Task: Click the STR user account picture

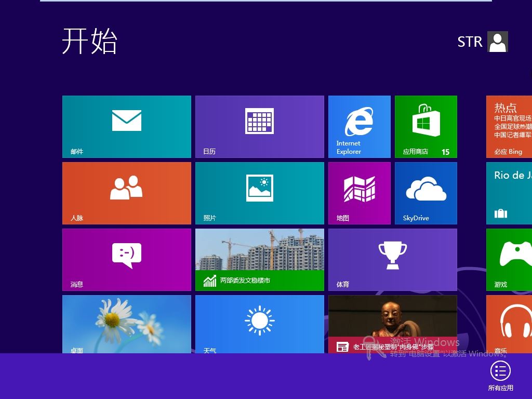Action: (x=497, y=42)
